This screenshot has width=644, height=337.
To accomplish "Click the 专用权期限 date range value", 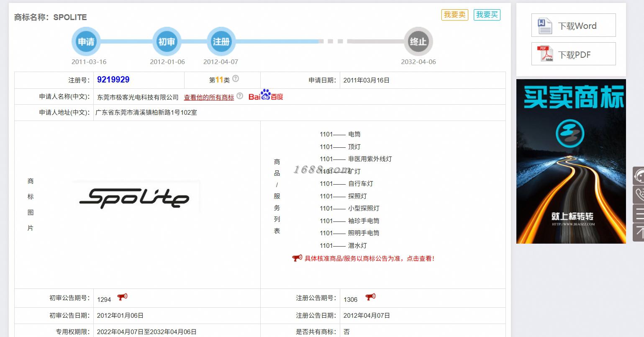I will pyautogui.click(x=146, y=332).
